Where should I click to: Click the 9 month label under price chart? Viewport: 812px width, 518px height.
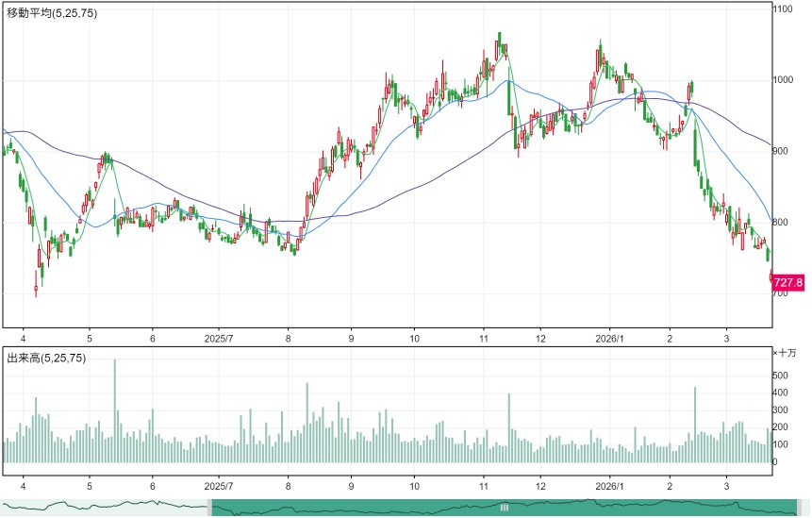pos(351,339)
